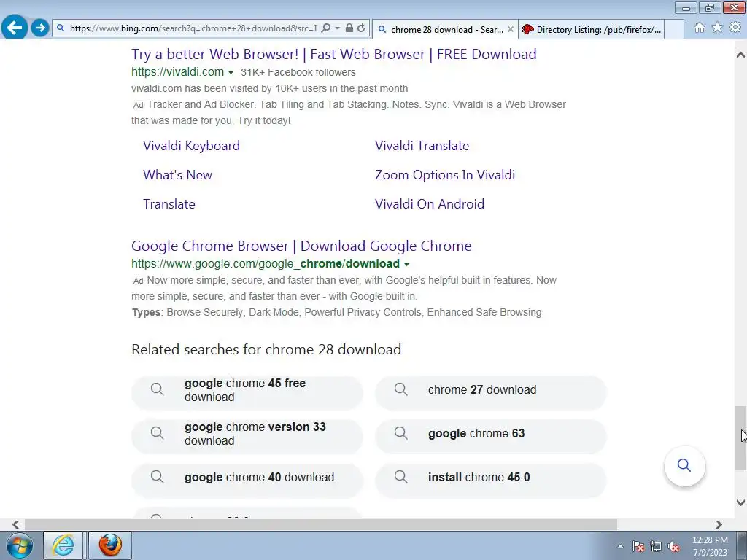Open the Translate sublink

(x=169, y=204)
